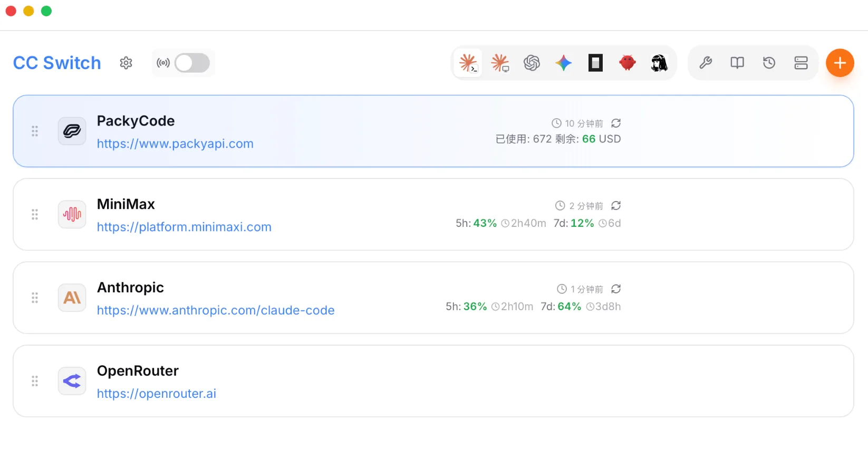This screenshot has width=868, height=459.
Task: Open https://openrouter.ai link
Action: click(157, 394)
